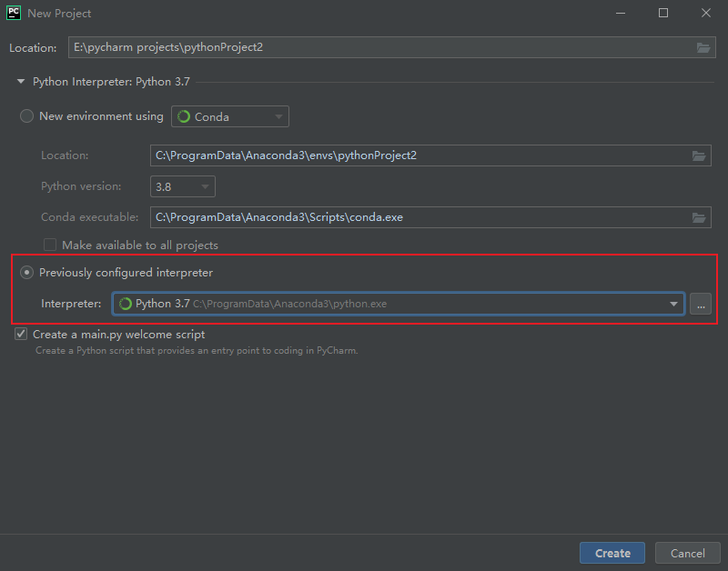Click the Conda environment Location field
Screen dimensions: 728x571
[430, 155]
